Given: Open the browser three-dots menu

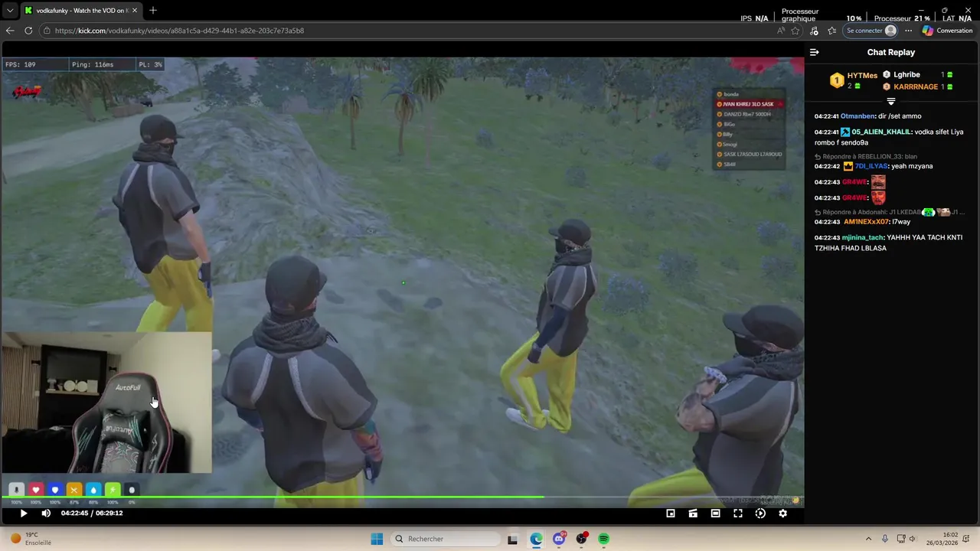Looking at the screenshot, I should (x=908, y=31).
